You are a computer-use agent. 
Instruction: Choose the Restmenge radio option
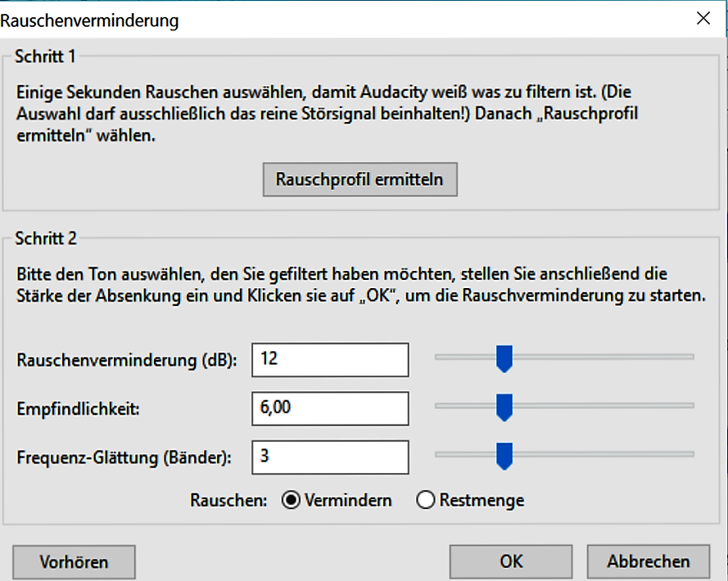pos(426,500)
